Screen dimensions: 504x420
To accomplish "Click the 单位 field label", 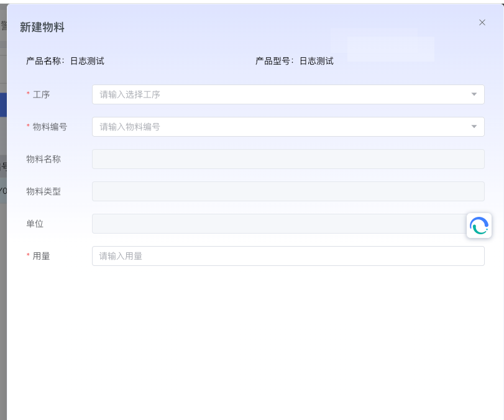I will click(35, 224).
